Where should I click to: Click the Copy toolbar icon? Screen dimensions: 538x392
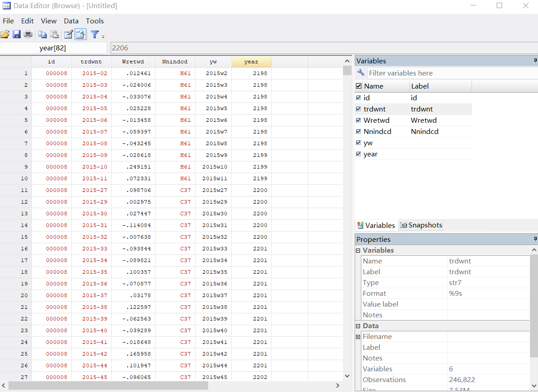click(42, 35)
